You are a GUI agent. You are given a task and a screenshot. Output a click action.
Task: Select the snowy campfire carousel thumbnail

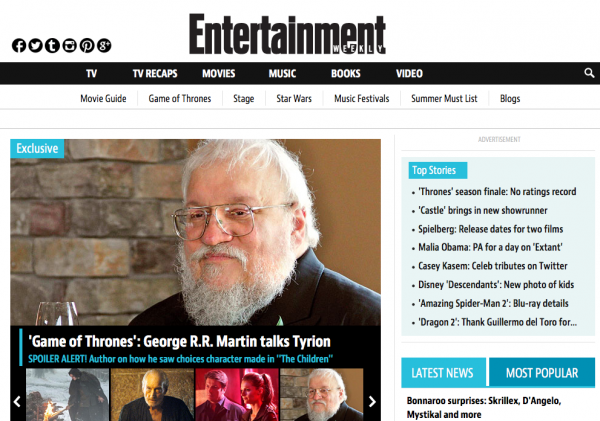coord(67,395)
